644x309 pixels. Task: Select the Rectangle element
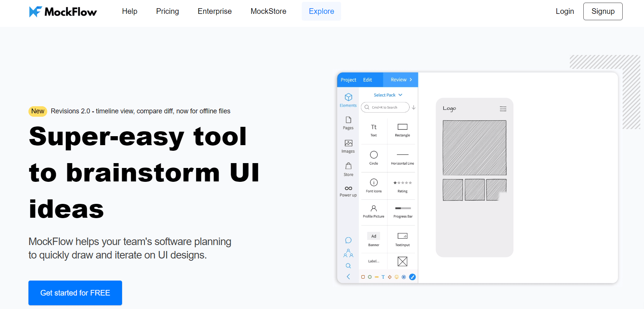402,130
